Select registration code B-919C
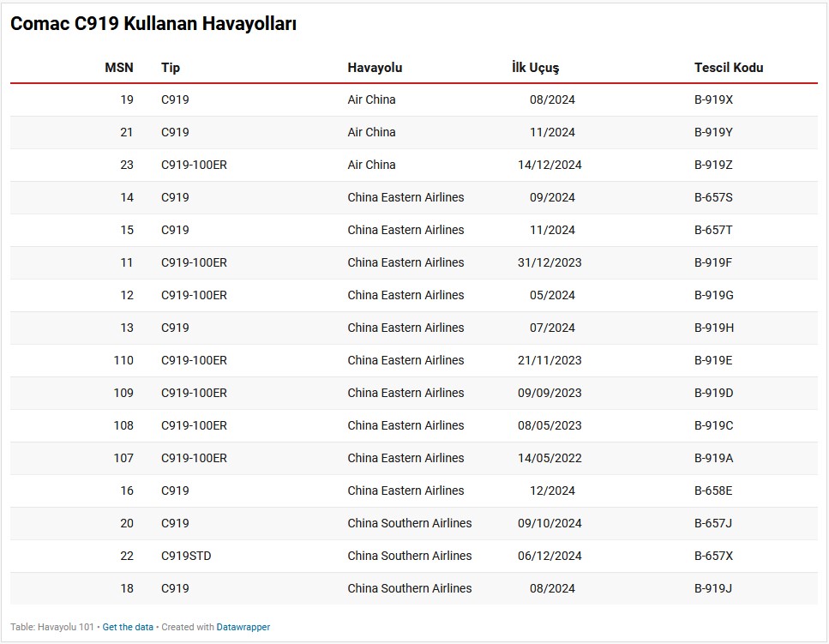Viewport: 829px width, 644px height. coord(714,425)
